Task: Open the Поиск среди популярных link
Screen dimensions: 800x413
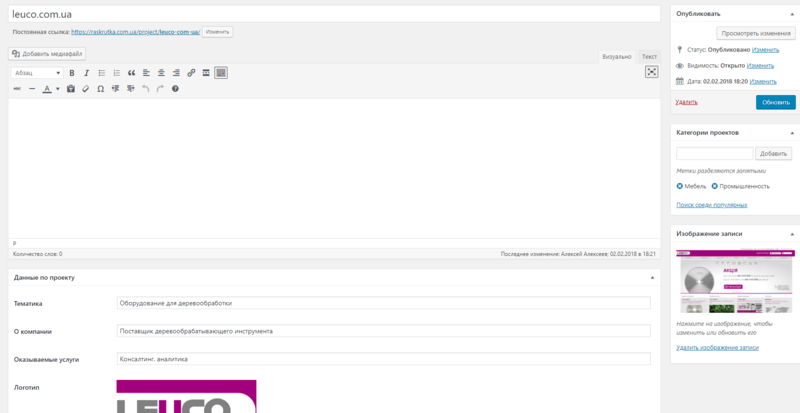Action: point(712,205)
